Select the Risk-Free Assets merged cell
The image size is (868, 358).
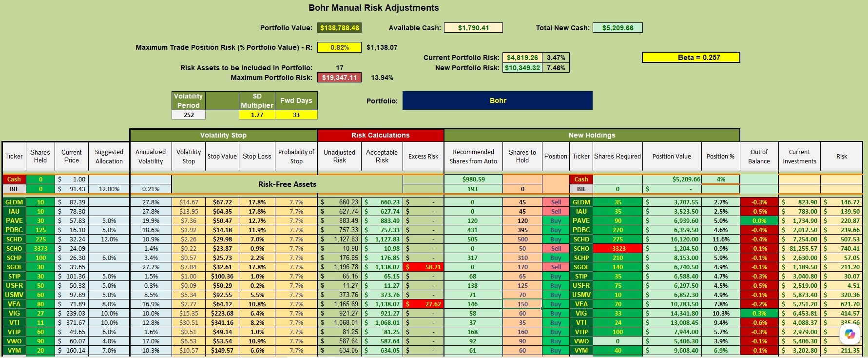287,184
